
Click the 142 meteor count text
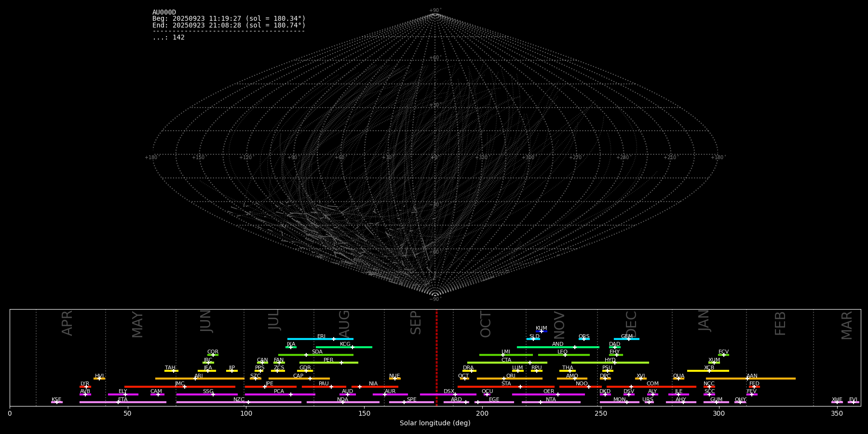[168, 37]
